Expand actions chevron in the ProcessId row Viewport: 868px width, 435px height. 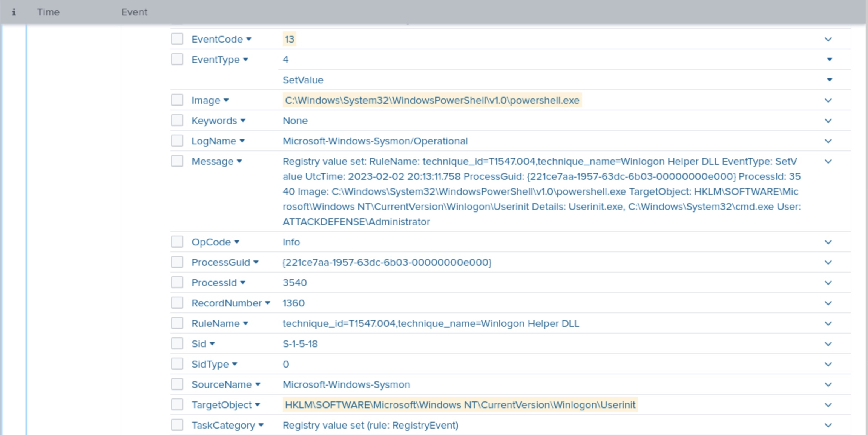[x=828, y=283]
